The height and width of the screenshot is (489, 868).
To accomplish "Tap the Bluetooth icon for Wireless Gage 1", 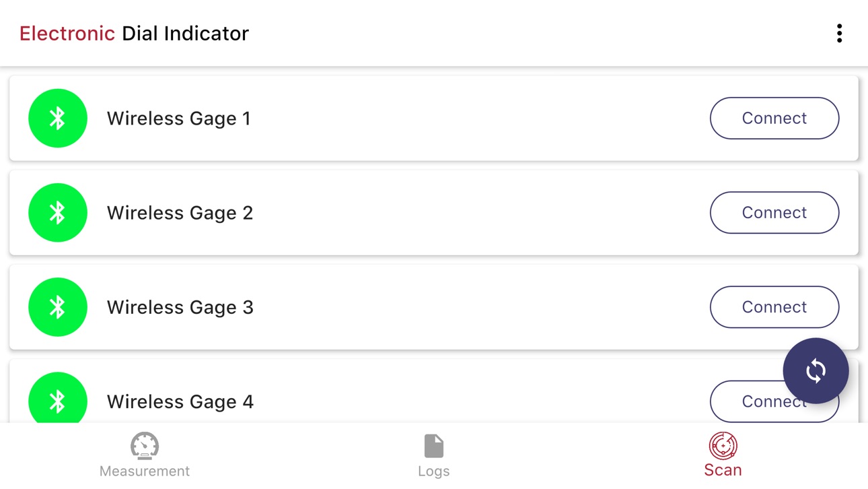I will pos(58,119).
